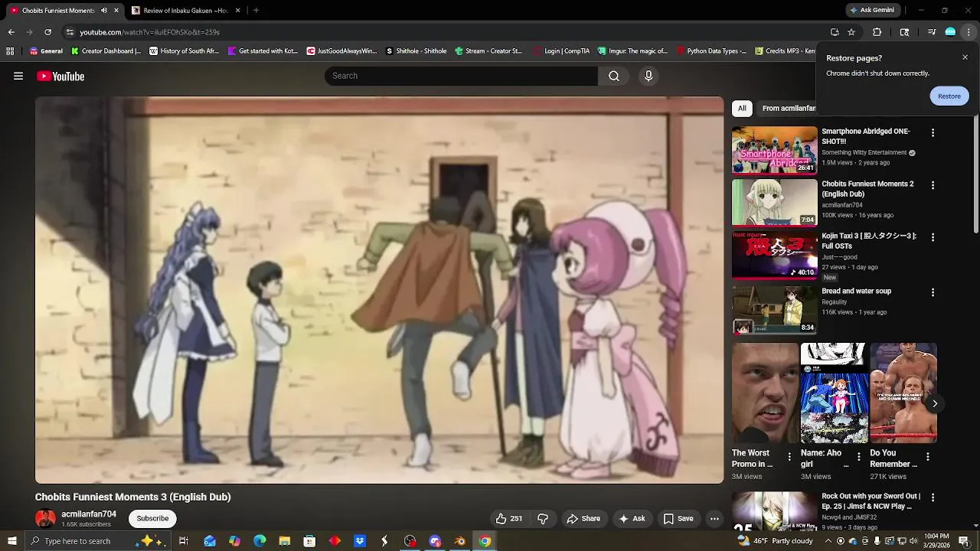Dislike the video with thumbs down
980x551 pixels.
[543, 519]
